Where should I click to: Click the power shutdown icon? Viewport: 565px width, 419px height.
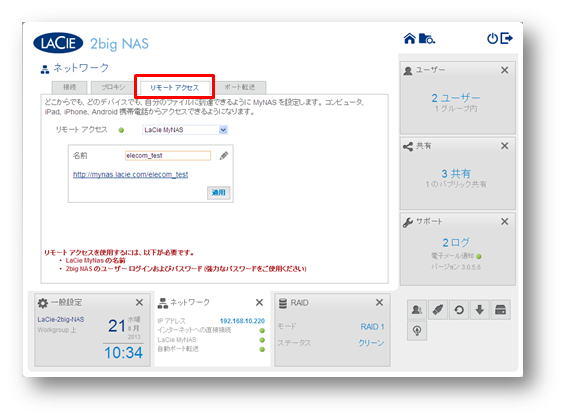click(492, 38)
